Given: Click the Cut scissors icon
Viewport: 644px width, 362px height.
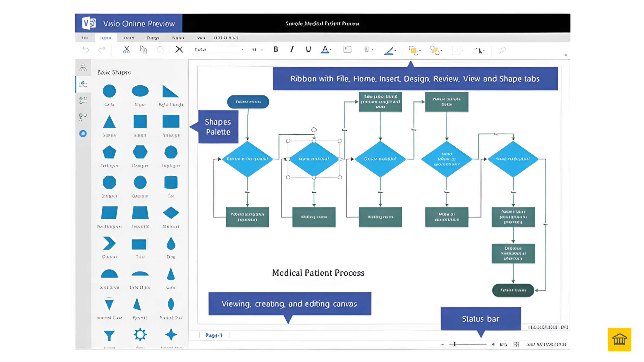Looking at the screenshot, I should pos(126,50).
